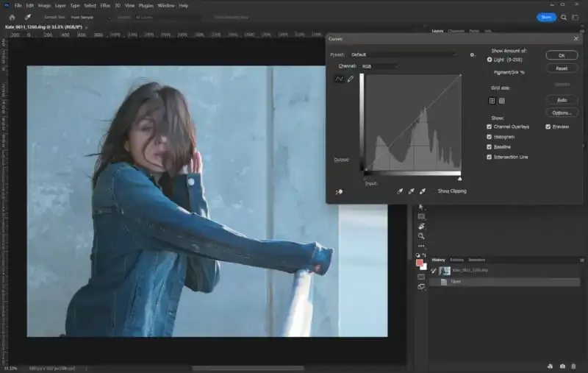The height and width of the screenshot is (373, 588).
Task: Pick the white point eyedropper
Action: tap(423, 191)
